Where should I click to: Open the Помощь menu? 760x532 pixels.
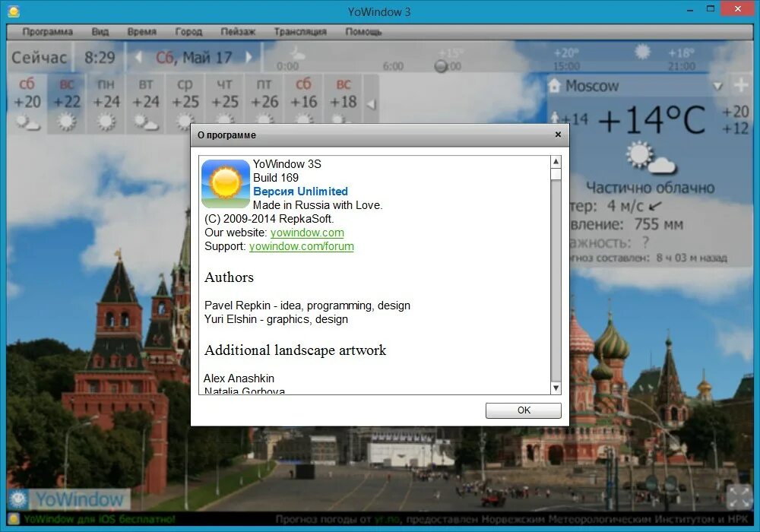click(363, 32)
